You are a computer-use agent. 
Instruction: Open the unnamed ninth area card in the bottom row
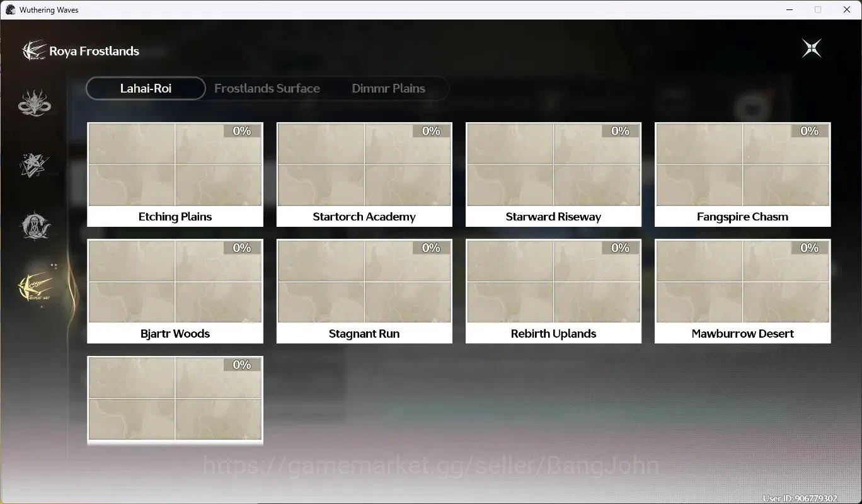pos(175,401)
